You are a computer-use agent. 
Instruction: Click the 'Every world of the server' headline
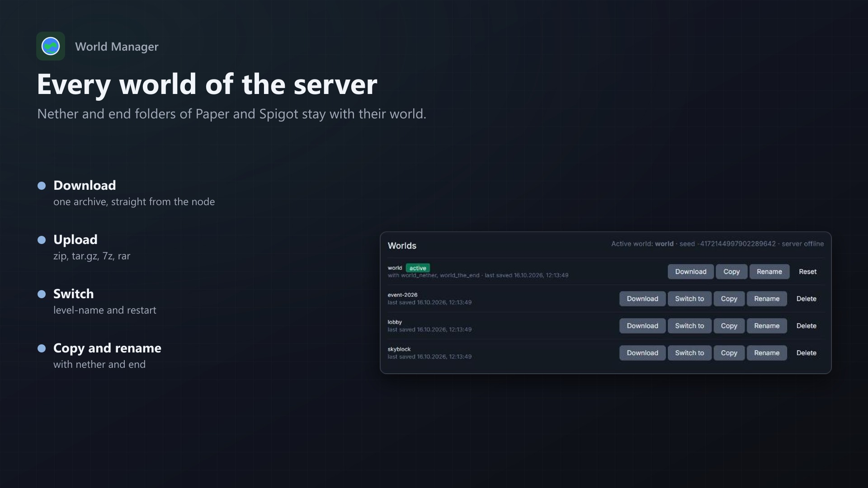(207, 84)
